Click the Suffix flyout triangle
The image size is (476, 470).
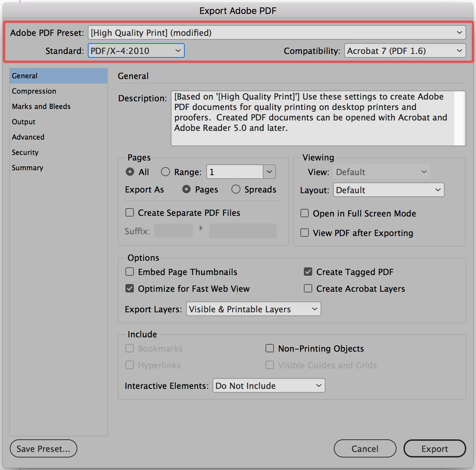201,228
